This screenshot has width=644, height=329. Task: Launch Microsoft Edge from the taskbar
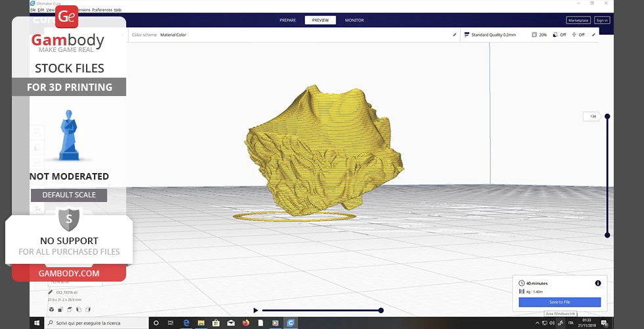[186, 323]
